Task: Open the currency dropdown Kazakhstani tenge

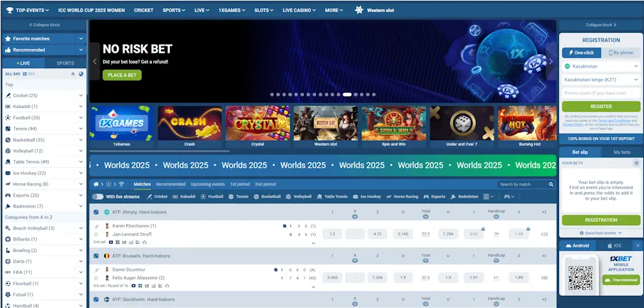Action: [x=601, y=80]
